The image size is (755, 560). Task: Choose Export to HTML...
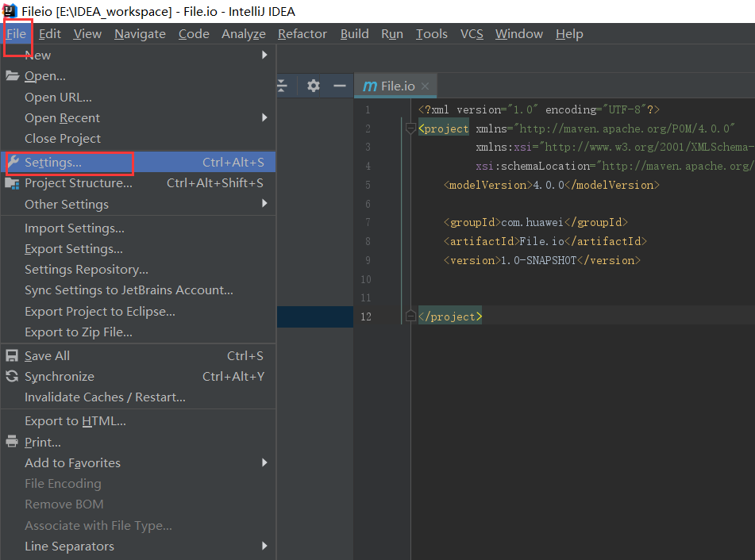click(138, 421)
